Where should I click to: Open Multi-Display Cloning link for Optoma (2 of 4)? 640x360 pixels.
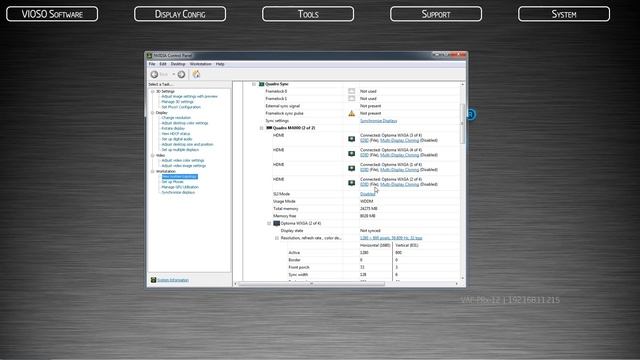click(x=400, y=184)
